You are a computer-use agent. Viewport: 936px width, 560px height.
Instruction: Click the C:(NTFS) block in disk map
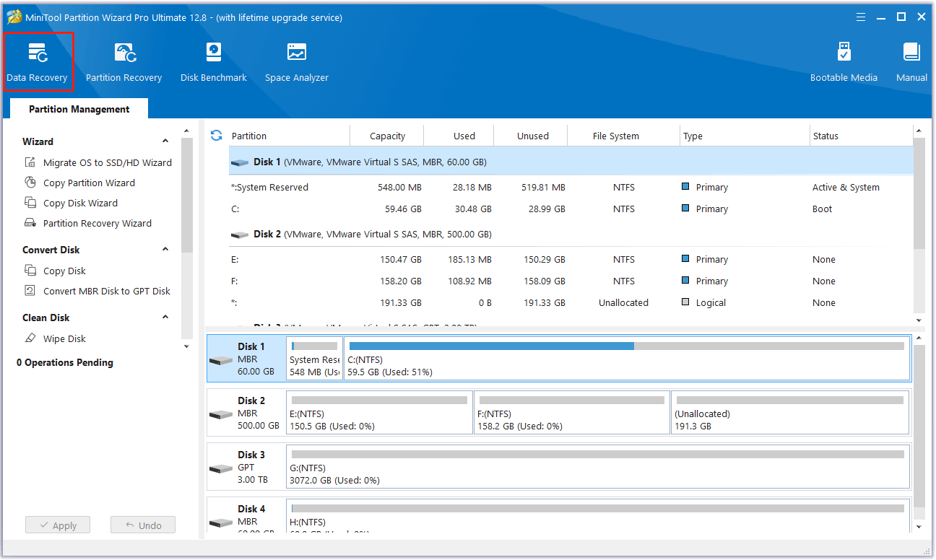(x=627, y=359)
